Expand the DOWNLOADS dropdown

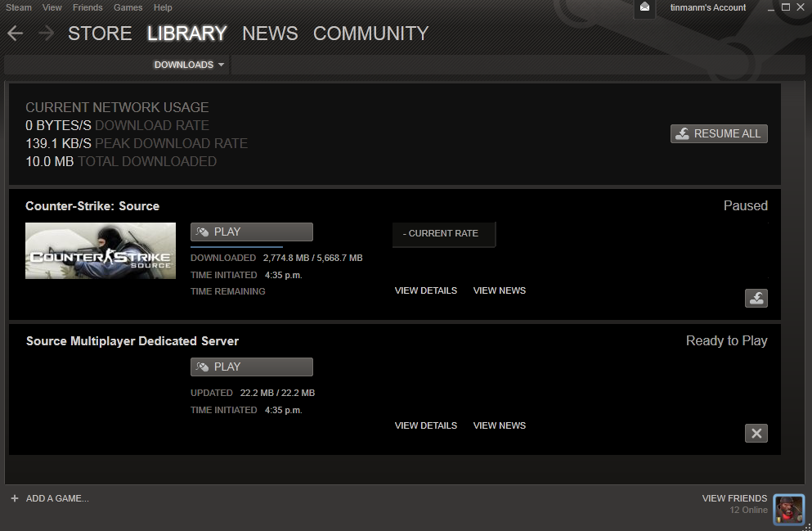pos(189,65)
